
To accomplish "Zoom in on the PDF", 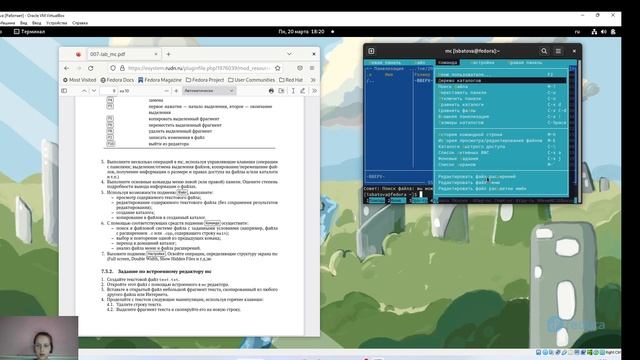I will tap(176, 91).
